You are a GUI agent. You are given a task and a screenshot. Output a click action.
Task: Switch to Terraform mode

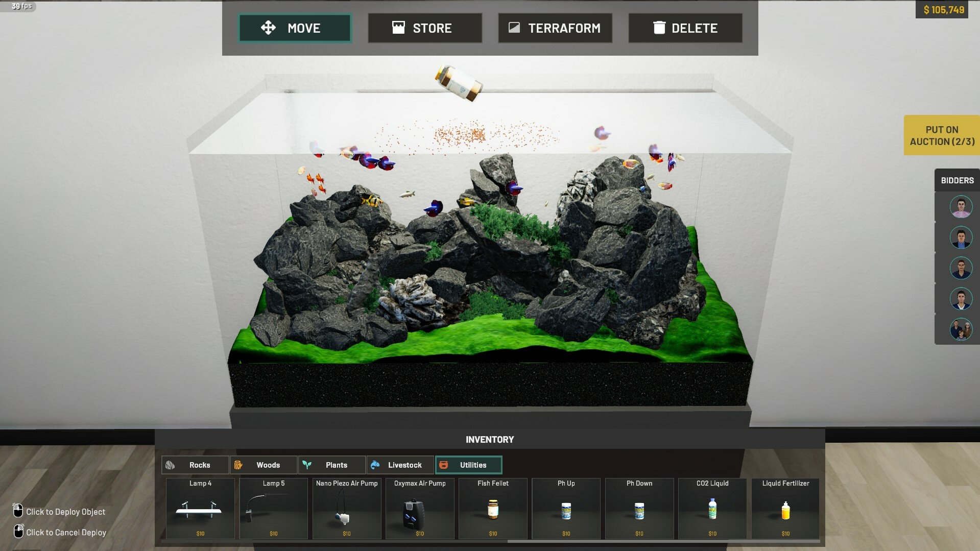tap(555, 28)
